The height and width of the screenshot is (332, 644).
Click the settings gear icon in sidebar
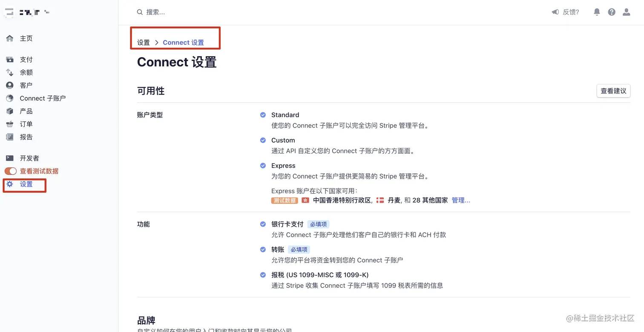(x=10, y=184)
